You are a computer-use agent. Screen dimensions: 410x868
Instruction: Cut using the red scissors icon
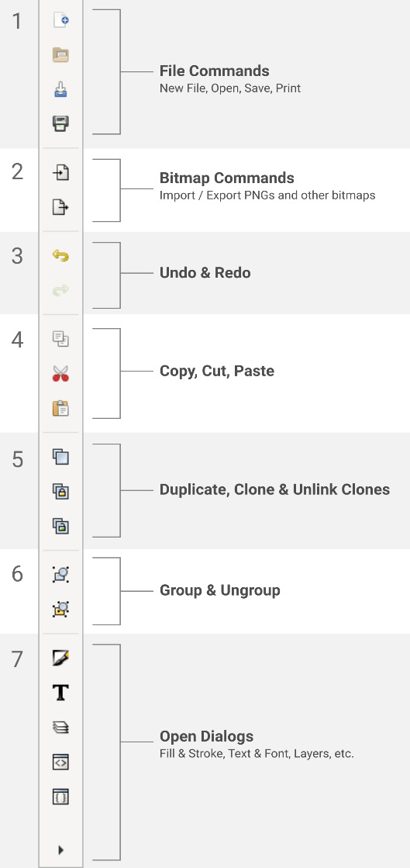61,374
